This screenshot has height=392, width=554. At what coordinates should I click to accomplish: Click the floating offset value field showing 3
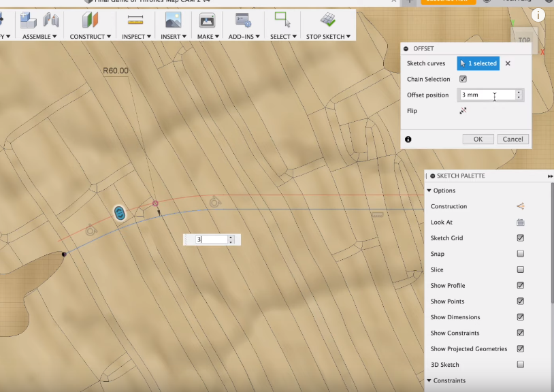pos(211,240)
